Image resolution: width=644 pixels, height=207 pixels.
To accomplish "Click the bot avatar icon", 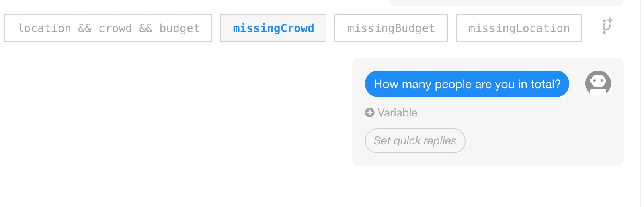I will [x=598, y=83].
